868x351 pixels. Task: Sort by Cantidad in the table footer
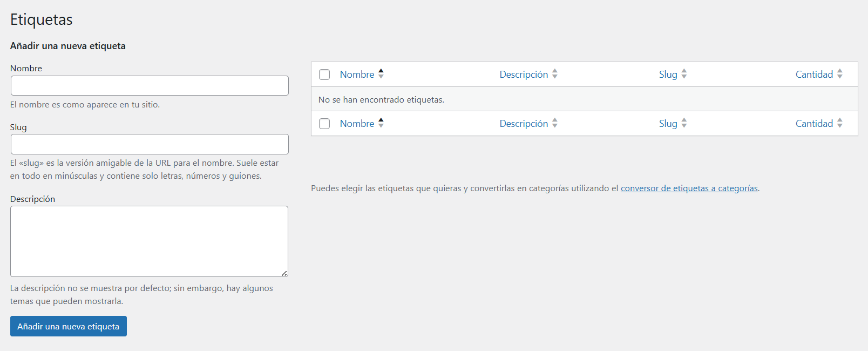click(x=814, y=124)
